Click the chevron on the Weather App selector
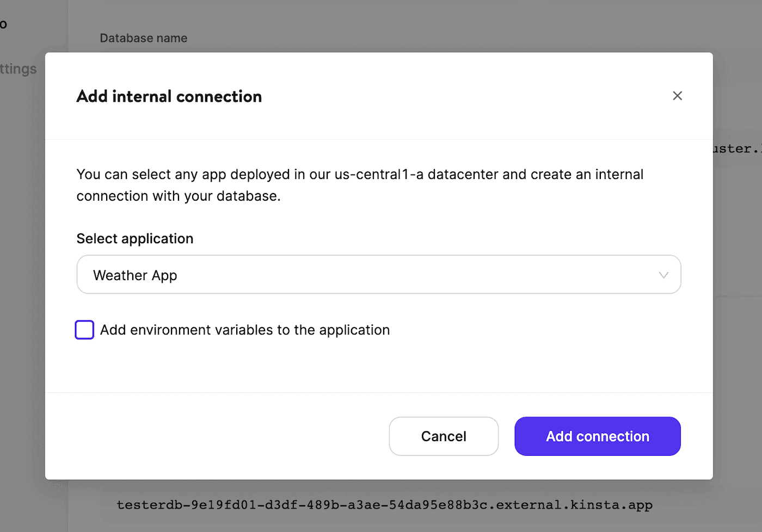This screenshot has width=762, height=532. coord(663,275)
